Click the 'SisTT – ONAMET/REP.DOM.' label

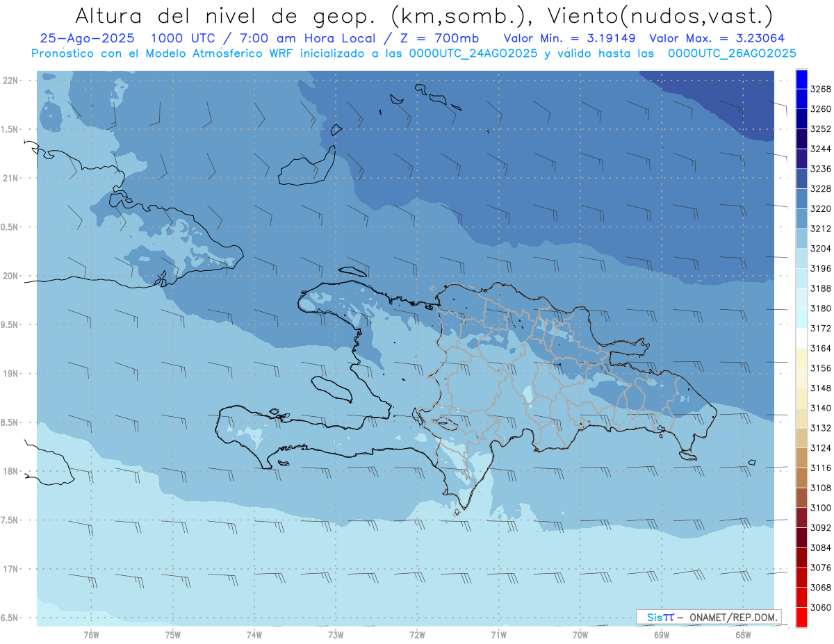[710, 617]
